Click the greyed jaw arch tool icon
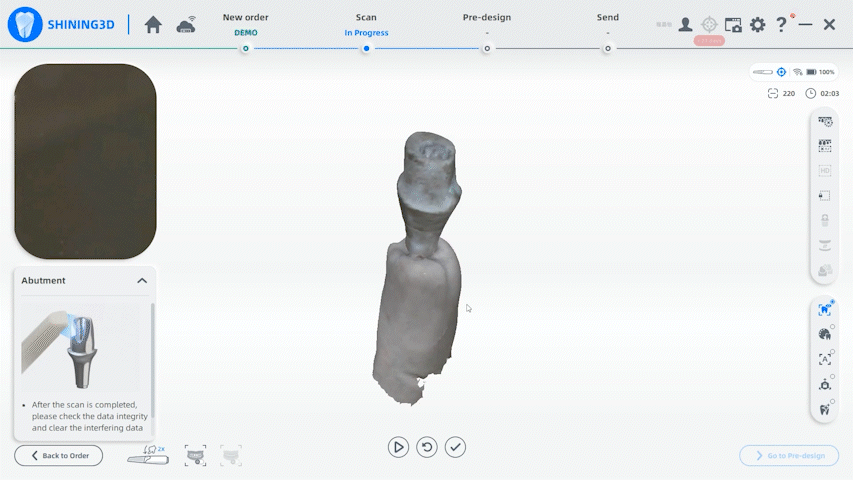The width and height of the screenshot is (854, 480). pos(825,246)
